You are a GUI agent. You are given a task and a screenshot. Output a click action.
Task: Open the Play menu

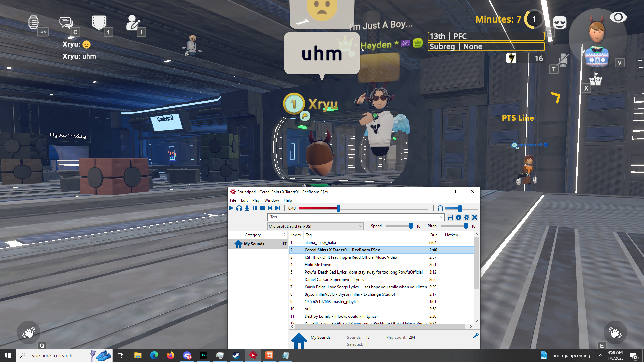click(256, 200)
